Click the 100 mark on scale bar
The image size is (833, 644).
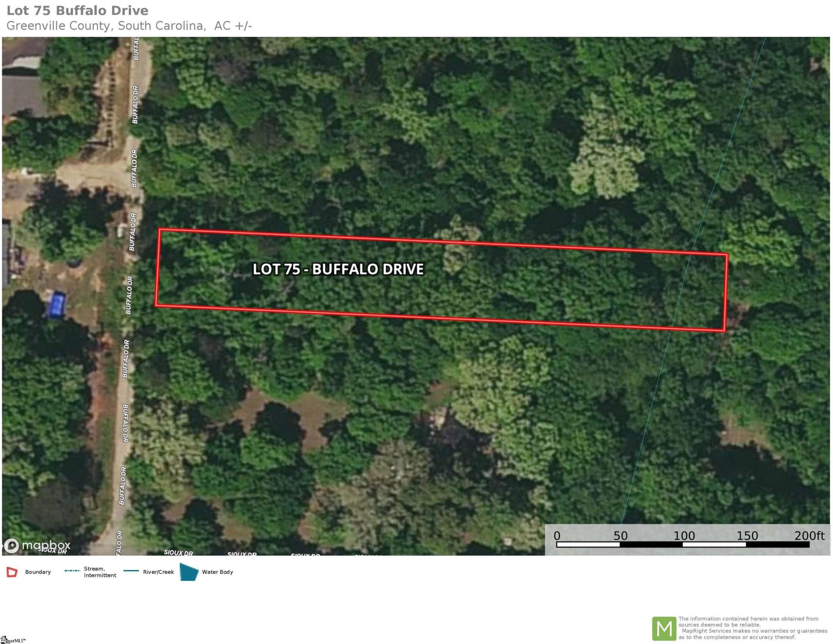coord(684,536)
